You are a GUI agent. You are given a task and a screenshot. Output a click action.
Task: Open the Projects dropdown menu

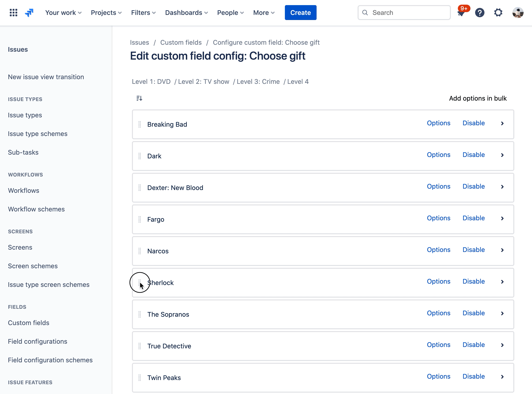[x=106, y=13]
